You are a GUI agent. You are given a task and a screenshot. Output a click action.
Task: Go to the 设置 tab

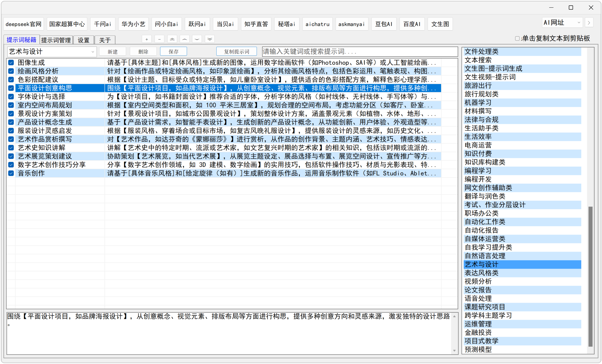(x=83, y=40)
